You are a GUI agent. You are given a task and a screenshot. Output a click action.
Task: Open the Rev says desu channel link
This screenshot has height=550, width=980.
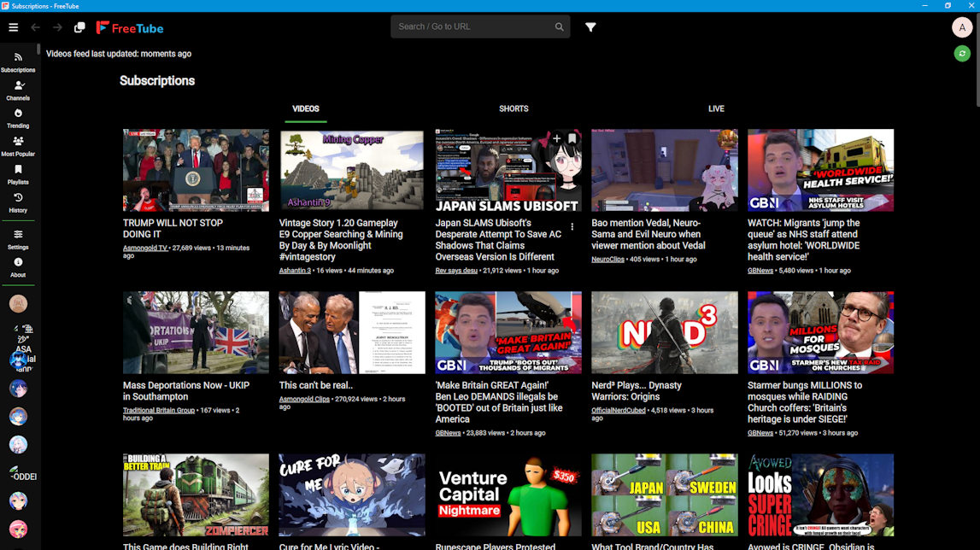pos(456,271)
